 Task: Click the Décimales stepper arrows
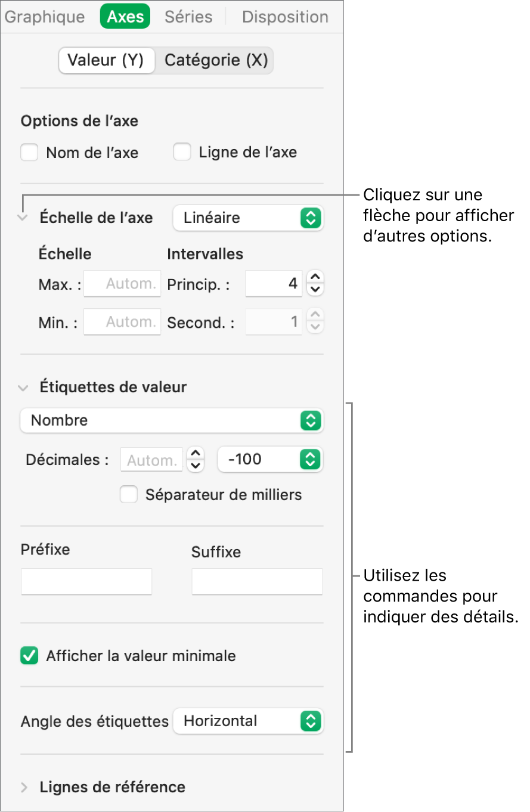196,460
